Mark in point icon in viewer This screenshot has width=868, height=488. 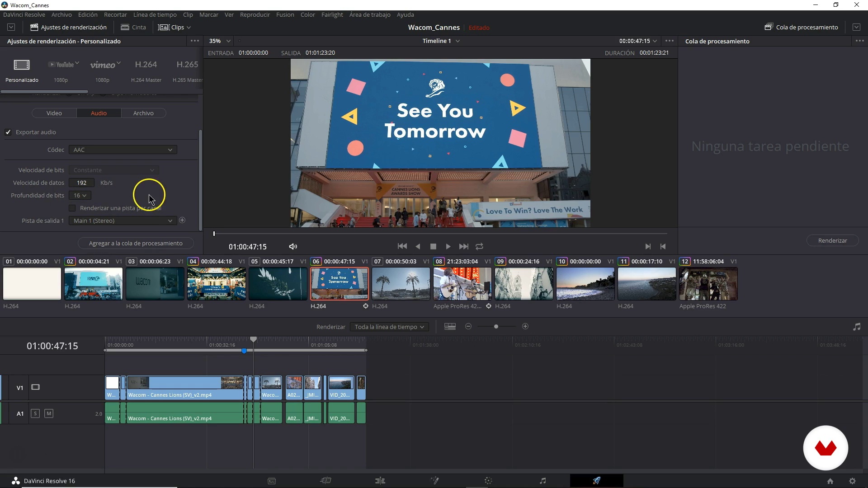648,247
